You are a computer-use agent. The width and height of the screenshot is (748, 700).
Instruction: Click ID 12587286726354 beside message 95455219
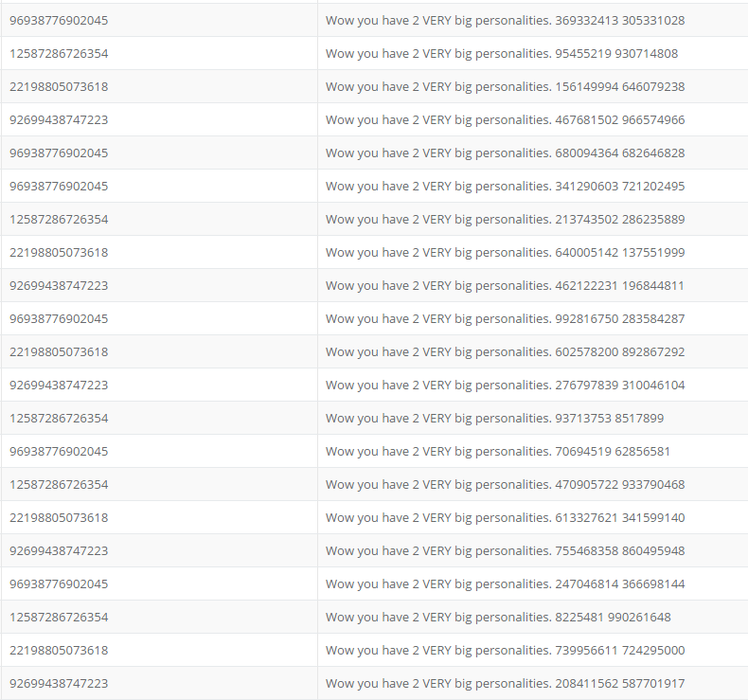59,53
